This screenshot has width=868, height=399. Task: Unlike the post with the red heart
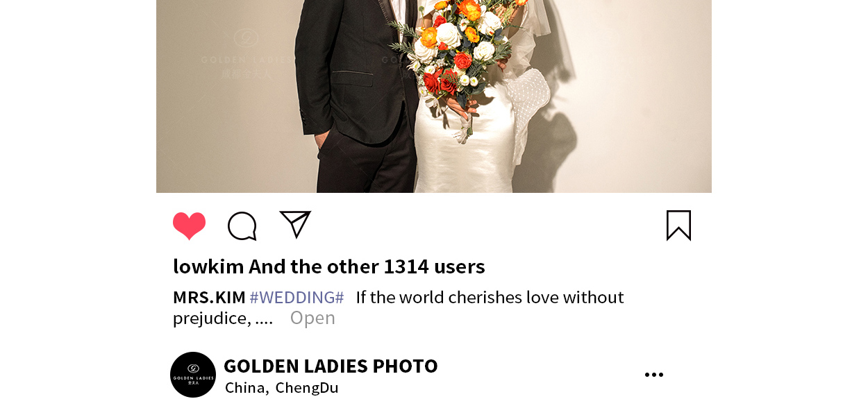pyautogui.click(x=190, y=226)
